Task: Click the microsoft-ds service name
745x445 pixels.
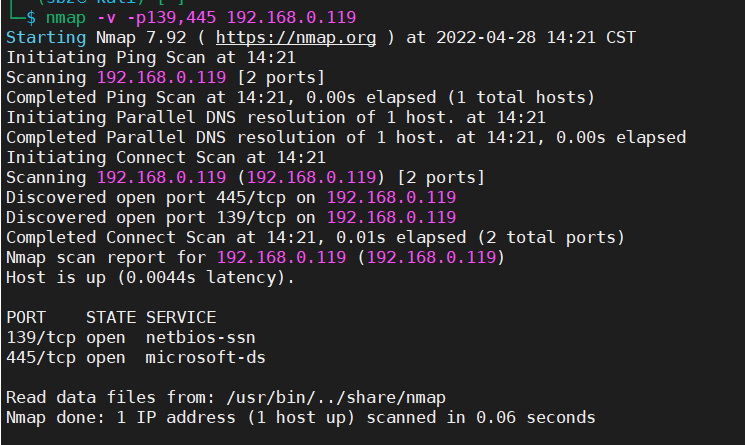Action: pyautogui.click(x=205, y=358)
